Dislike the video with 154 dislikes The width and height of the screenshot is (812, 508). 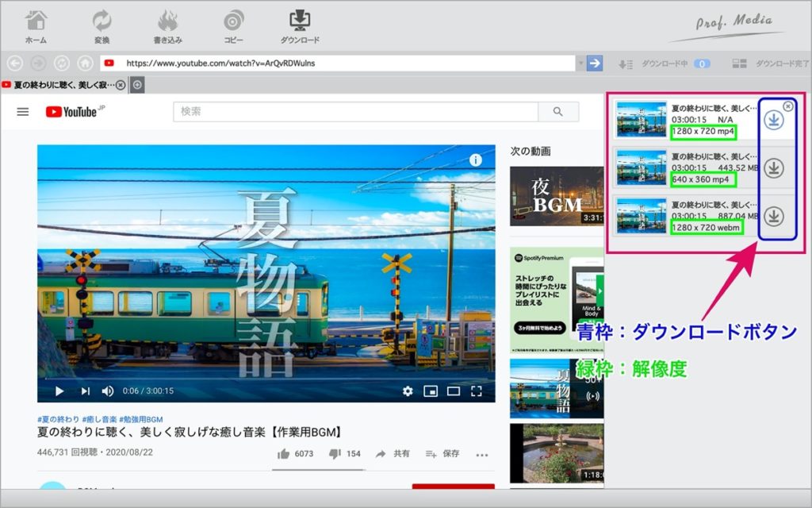pos(344,453)
